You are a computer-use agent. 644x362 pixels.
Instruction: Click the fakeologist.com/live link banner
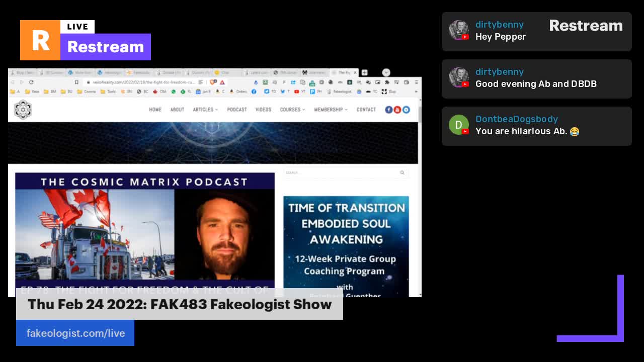pyautogui.click(x=75, y=333)
